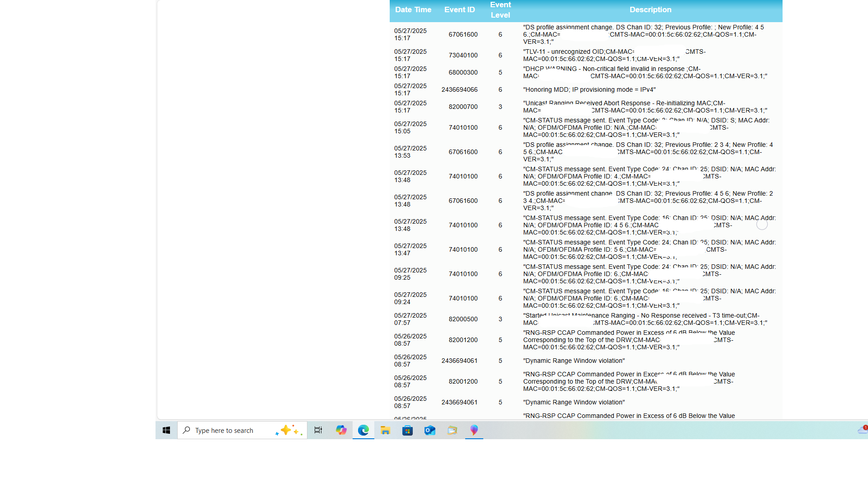868x488 pixels.
Task: Click the CM-STATUS description in the 13:47 row
Action: tap(650, 249)
